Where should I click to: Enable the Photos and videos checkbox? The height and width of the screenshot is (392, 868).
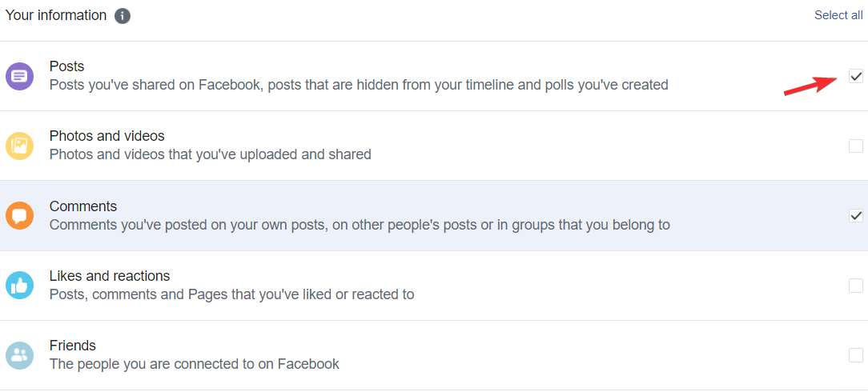856,146
